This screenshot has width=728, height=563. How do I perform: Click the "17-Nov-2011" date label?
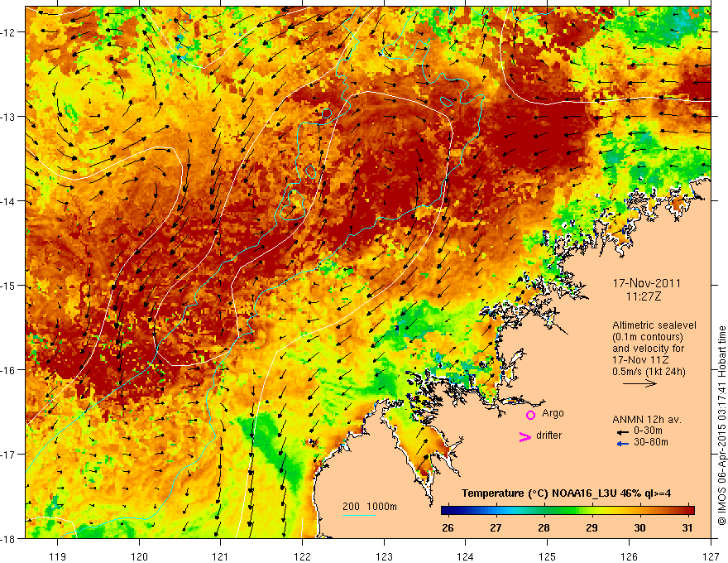[646, 283]
